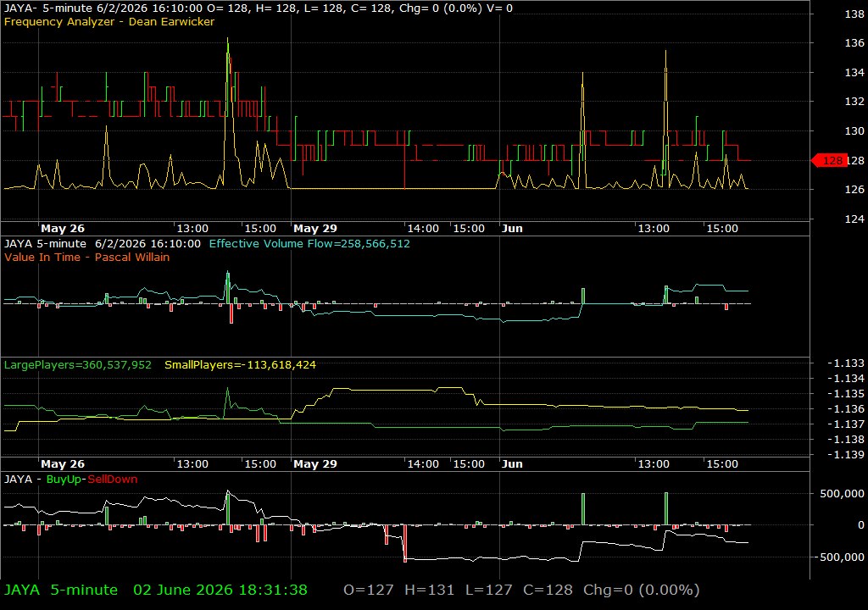
Task: Select "May 29" on the lower time axis
Action: click(x=315, y=464)
